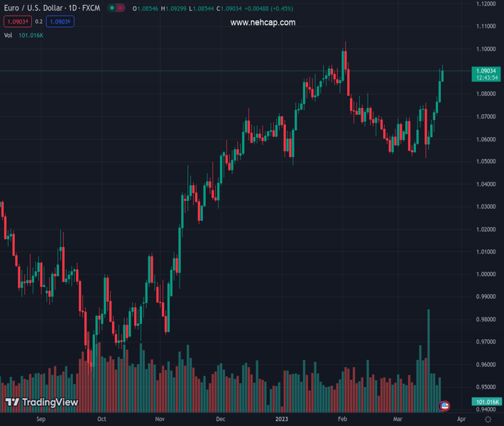Viewport: 504px width, 426px height.
Task: Click the Oct label on time axis
Action: [x=102, y=420]
